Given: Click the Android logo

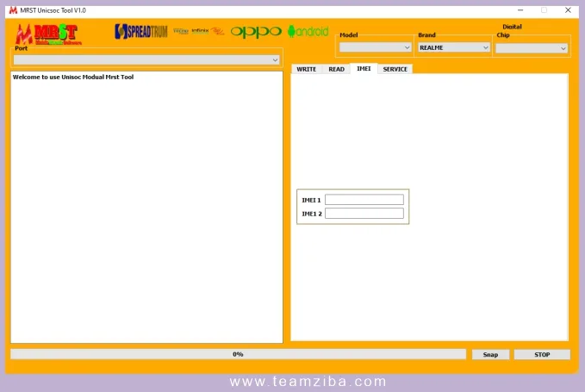Looking at the screenshot, I should click(308, 31).
